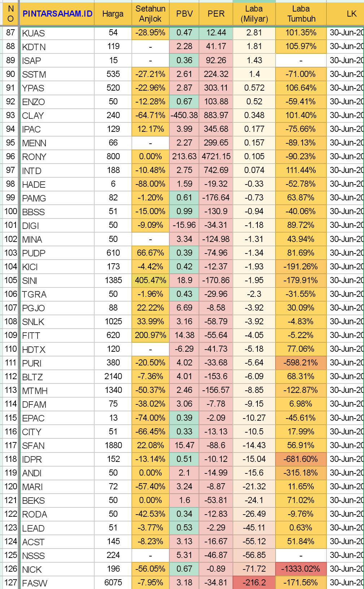Click the FASW ticker cell
The image size is (364, 589).
[57, 583]
